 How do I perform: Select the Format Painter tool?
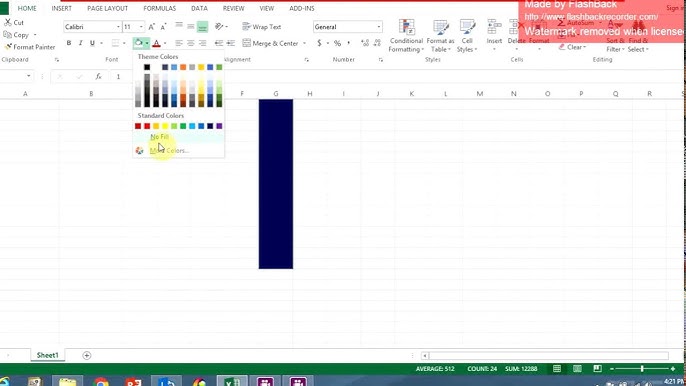pyautogui.click(x=30, y=47)
